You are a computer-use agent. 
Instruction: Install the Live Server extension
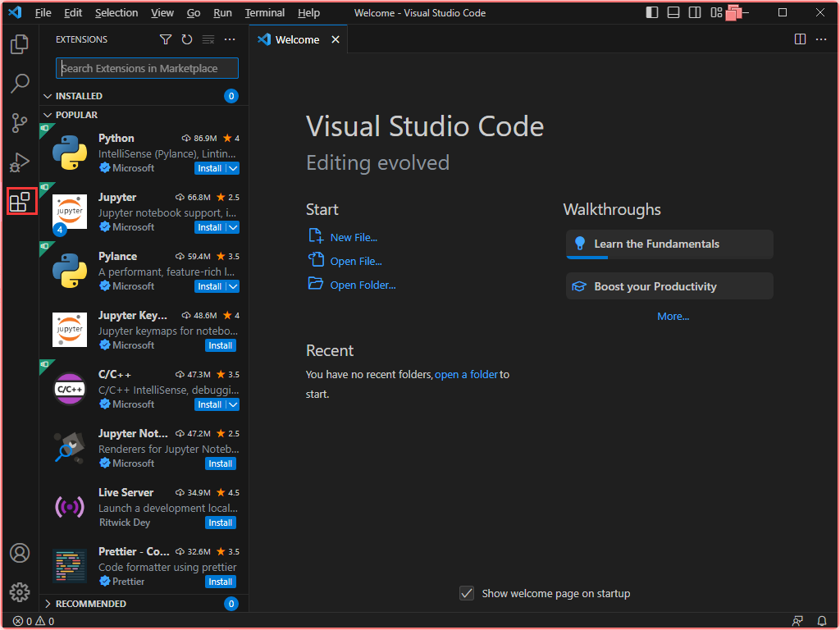click(220, 523)
